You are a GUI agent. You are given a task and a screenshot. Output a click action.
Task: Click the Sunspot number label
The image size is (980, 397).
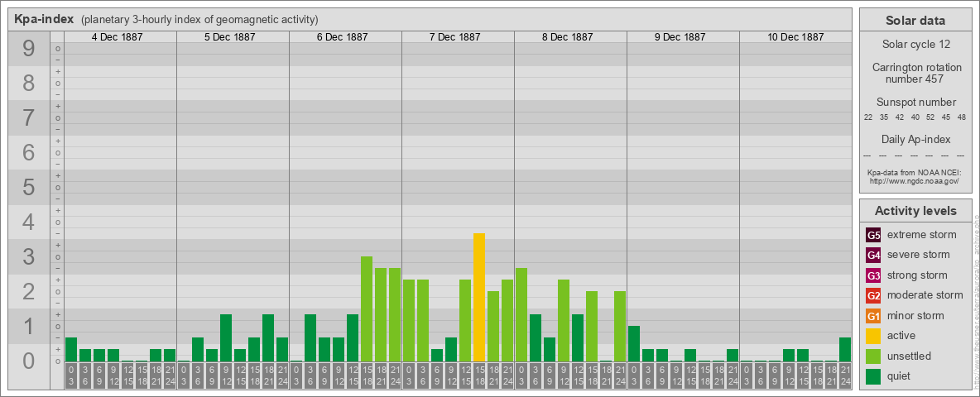(915, 103)
